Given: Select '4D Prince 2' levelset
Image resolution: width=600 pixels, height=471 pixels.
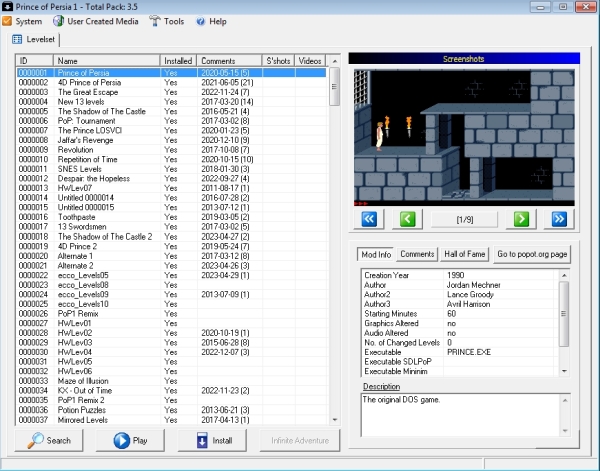Looking at the screenshot, I should [x=171, y=246].
